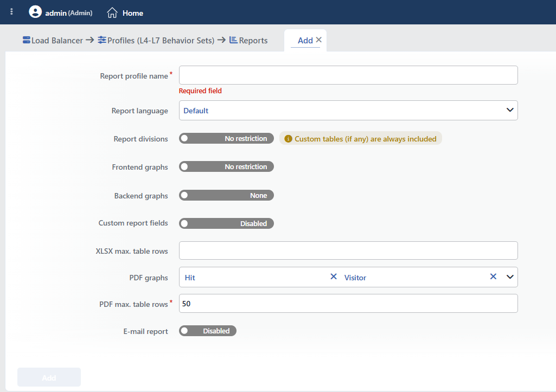Click the Load Balancer server icon

(26, 40)
